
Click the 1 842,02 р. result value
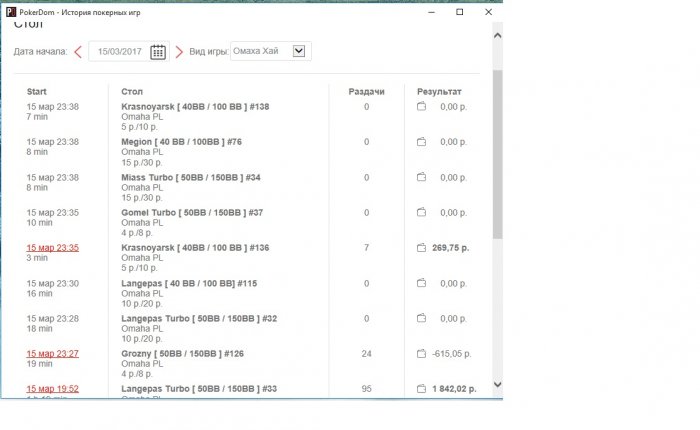[454, 389]
